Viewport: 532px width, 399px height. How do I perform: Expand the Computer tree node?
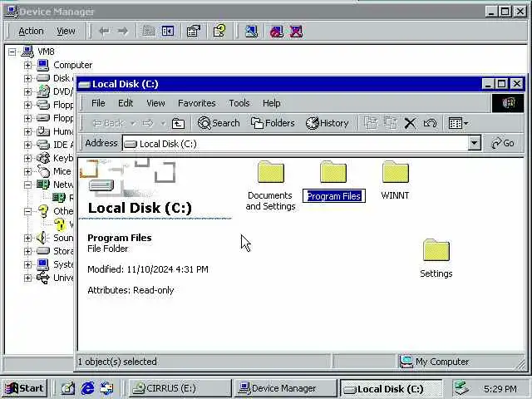pyautogui.click(x=27, y=65)
